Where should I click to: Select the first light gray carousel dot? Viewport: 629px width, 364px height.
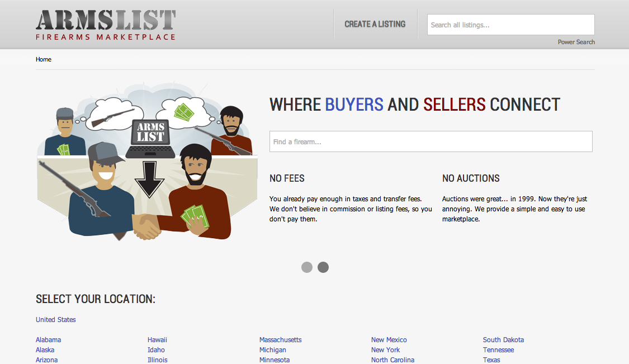tap(307, 267)
